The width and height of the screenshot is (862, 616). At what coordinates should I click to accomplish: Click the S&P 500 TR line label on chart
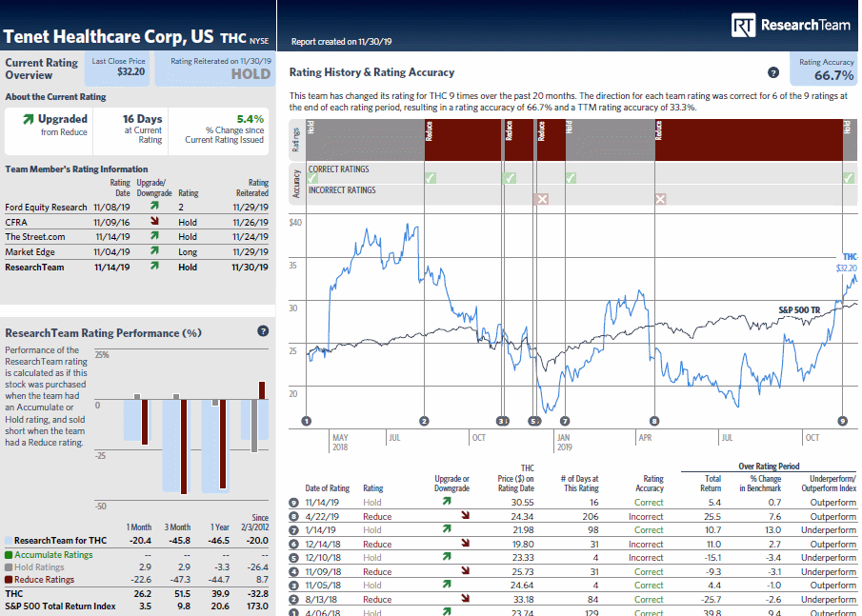(799, 310)
